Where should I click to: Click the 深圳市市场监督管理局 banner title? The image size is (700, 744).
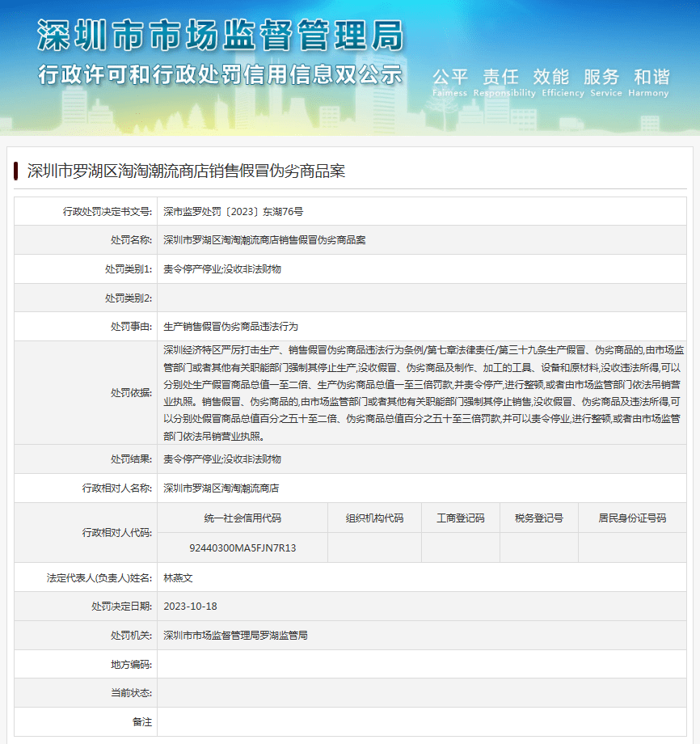220,37
